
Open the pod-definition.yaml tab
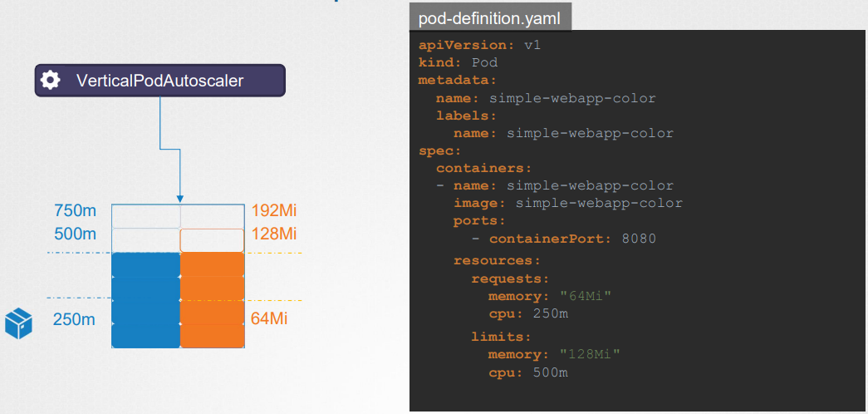pyautogui.click(x=490, y=19)
